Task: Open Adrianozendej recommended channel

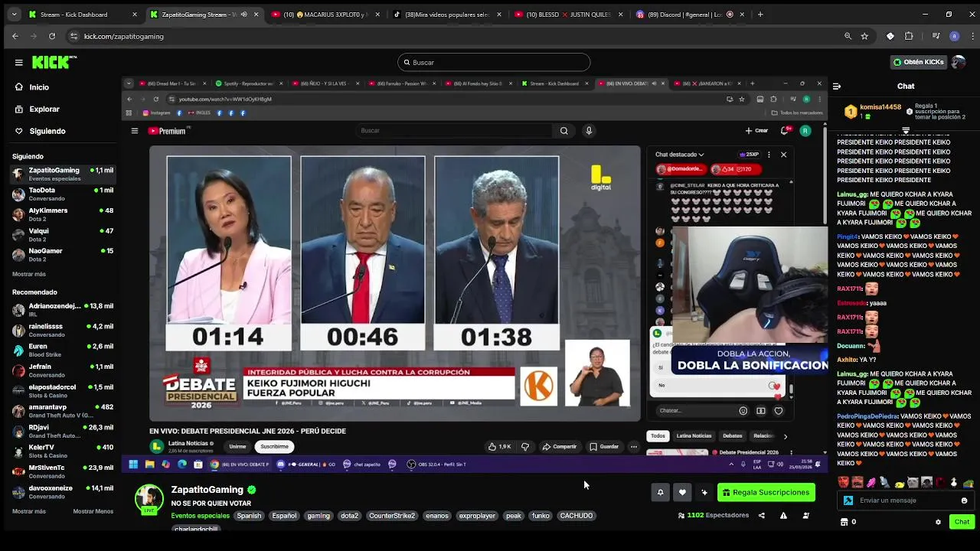Action: [x=63, y=309]
